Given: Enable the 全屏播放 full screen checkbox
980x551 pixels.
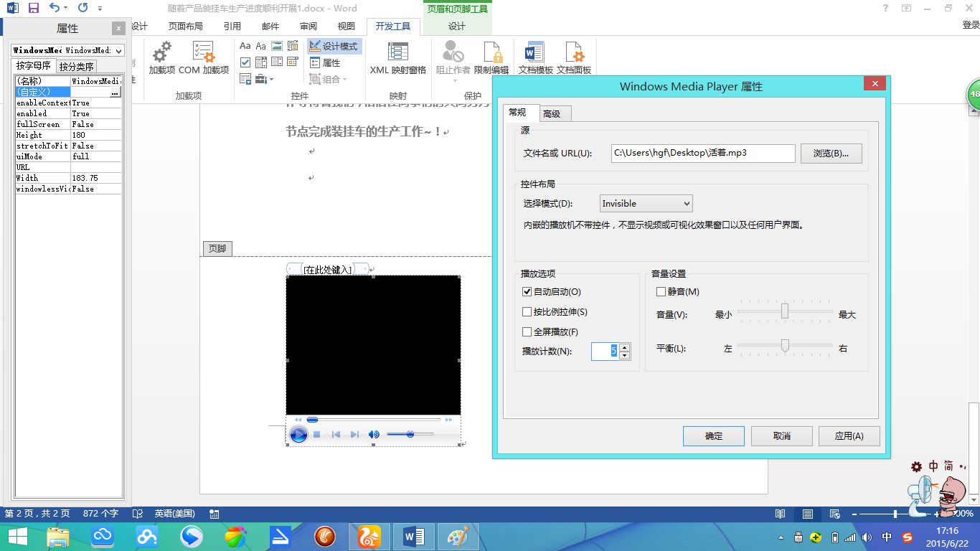Looking at the screenshot, I should click(527, 332).
